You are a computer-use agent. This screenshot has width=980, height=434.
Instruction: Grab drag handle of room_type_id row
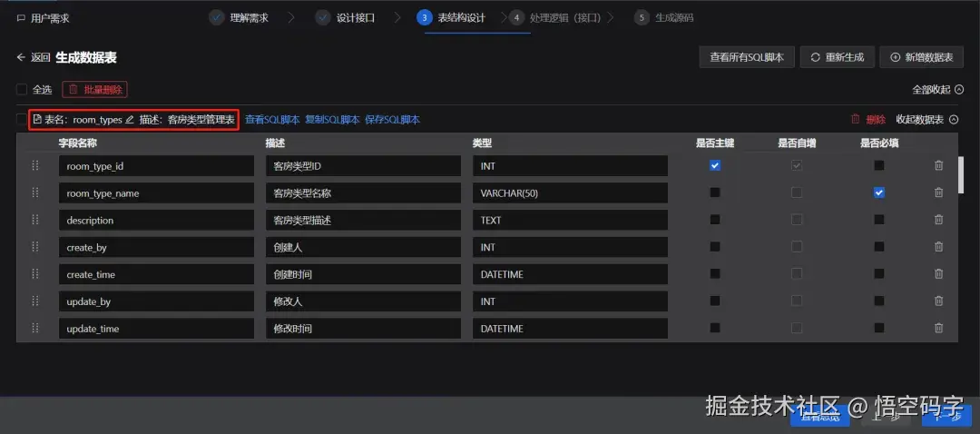click(x=35, y=166)
